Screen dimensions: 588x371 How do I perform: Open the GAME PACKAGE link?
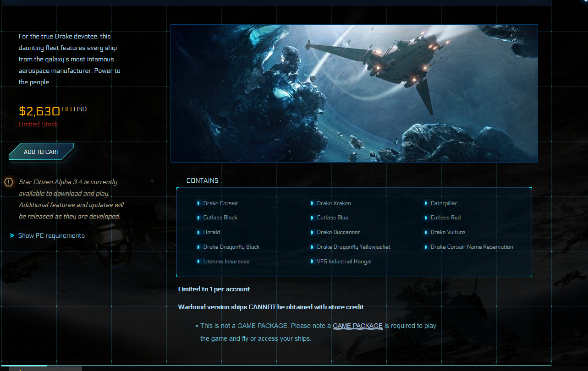[357, 326]
